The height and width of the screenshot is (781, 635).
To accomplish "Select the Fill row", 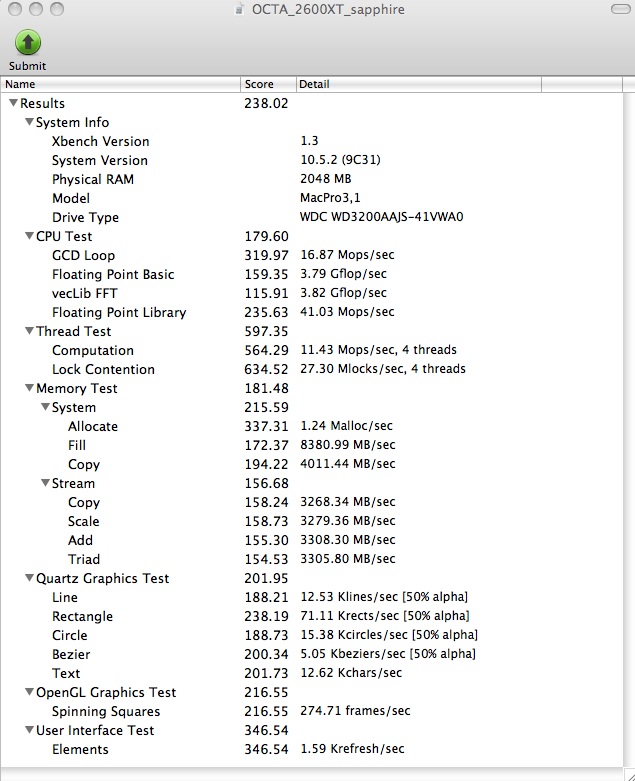I will 311,445.
